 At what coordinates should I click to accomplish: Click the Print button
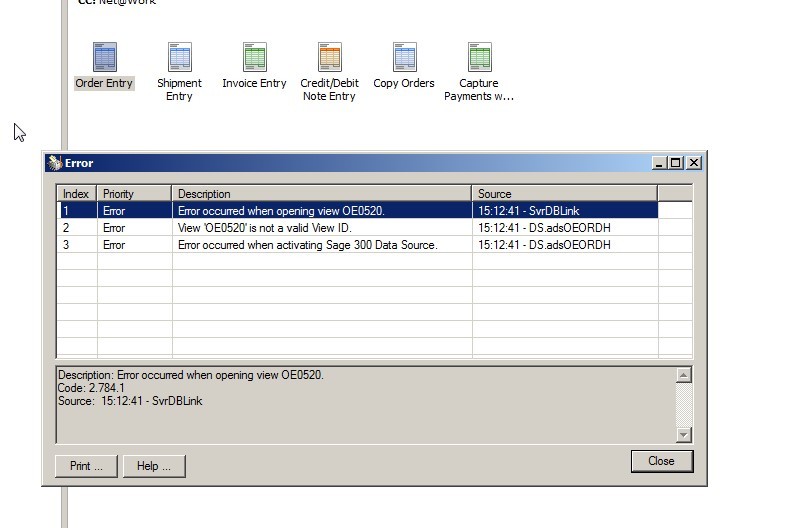pyautogui.click(x=86, y=466)
